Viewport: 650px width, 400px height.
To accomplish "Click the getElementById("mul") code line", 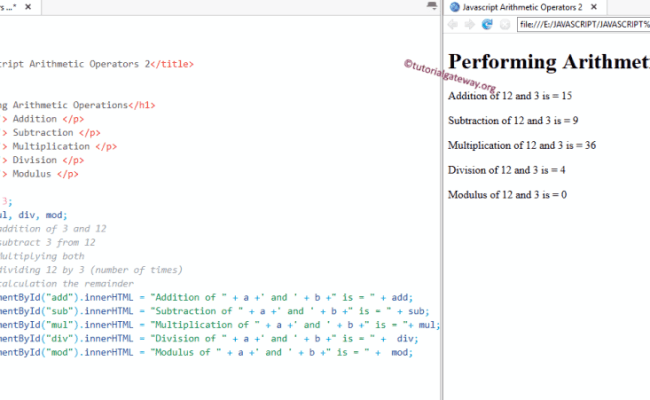I will tap(220, 325).
